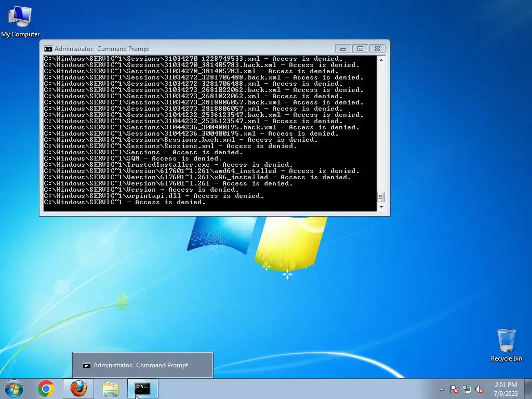Image resolution: width=532 pixels, height=399 pixels.
Task: Click the Show desktop strip by the clock
Action: [x=528, y=389]
